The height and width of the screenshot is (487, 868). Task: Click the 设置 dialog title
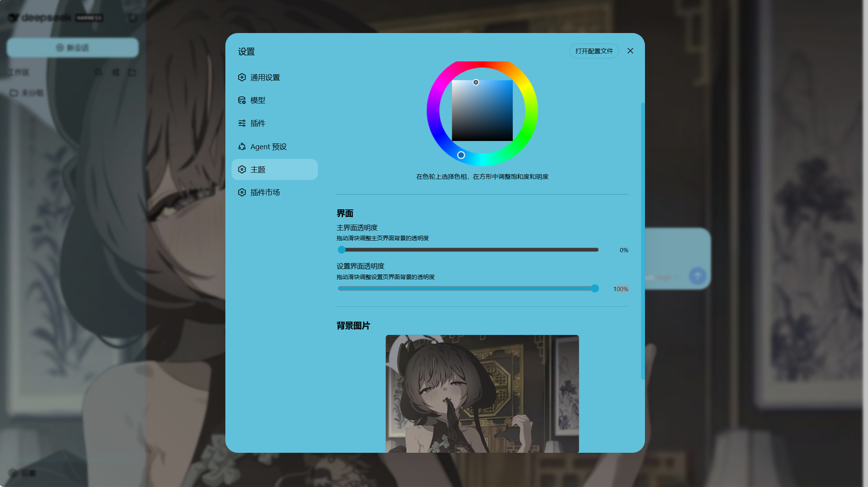(x=246, y=52)
